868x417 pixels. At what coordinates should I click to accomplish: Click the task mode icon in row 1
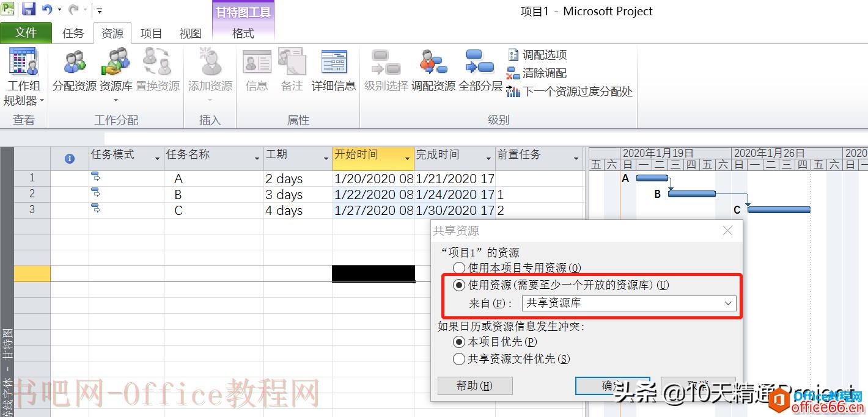[96, 177]
